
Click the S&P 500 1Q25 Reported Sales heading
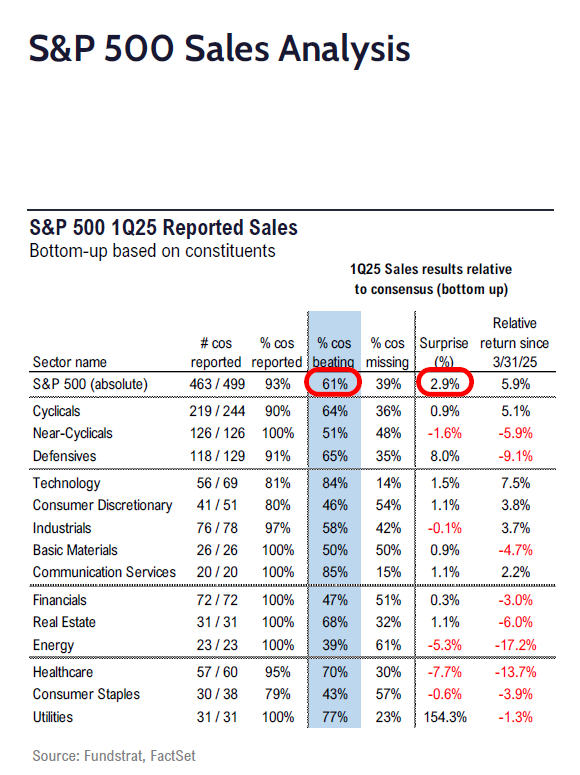pyautogui.click(x=164, y=228)
